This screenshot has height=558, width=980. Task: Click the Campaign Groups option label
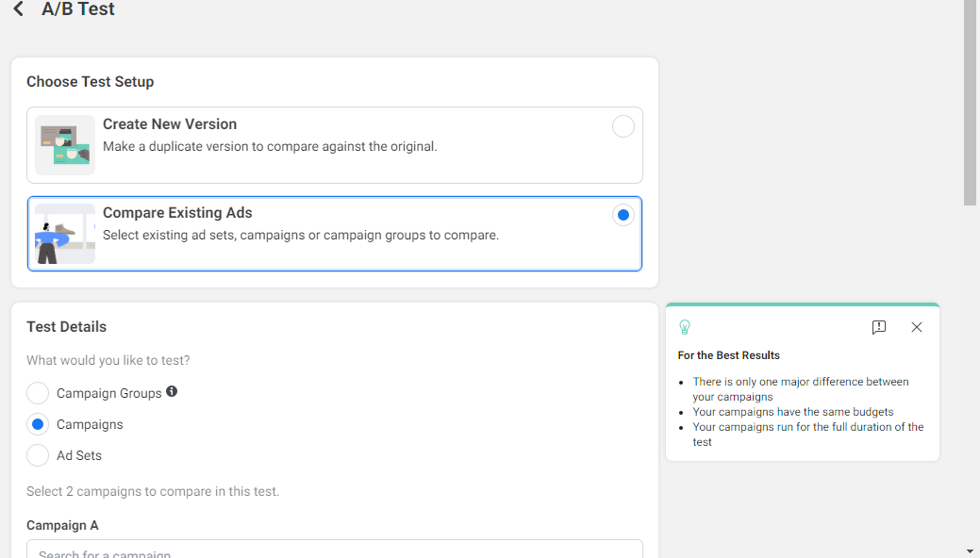(x=109, y=393)
